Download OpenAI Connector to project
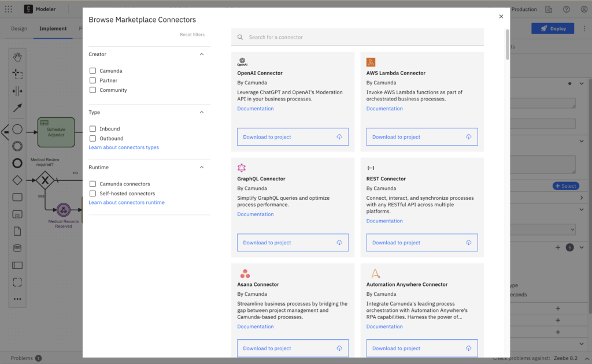This screenshot has width=592, height=364. pyautogui.click(x=293, y=137)
